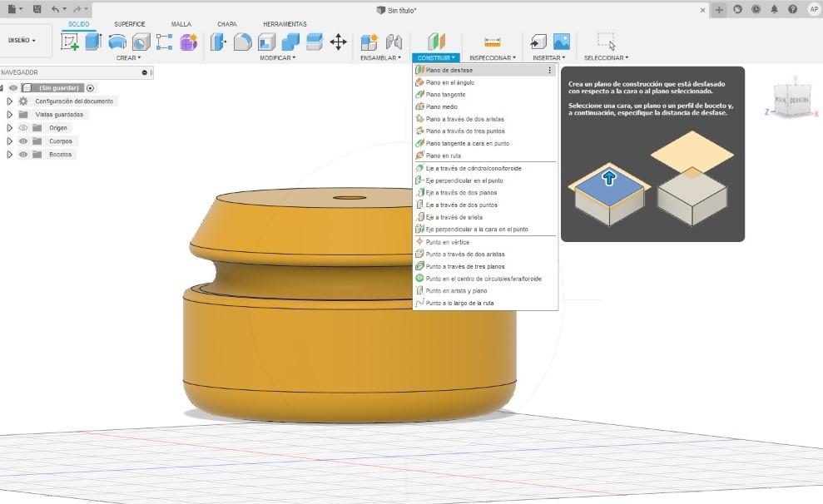
Task: Expand the Bocetos tree node
Action: [x=9, y=155]
